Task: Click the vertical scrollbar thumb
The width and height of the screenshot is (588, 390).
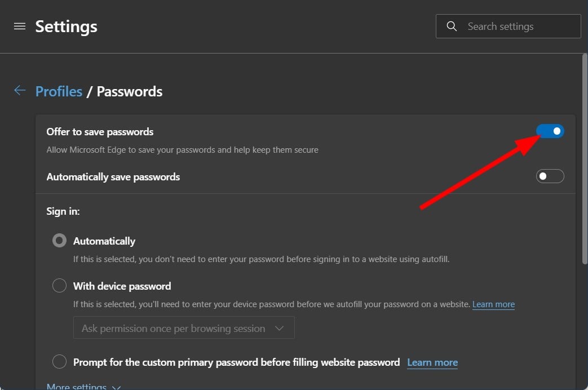Action: 584,158
